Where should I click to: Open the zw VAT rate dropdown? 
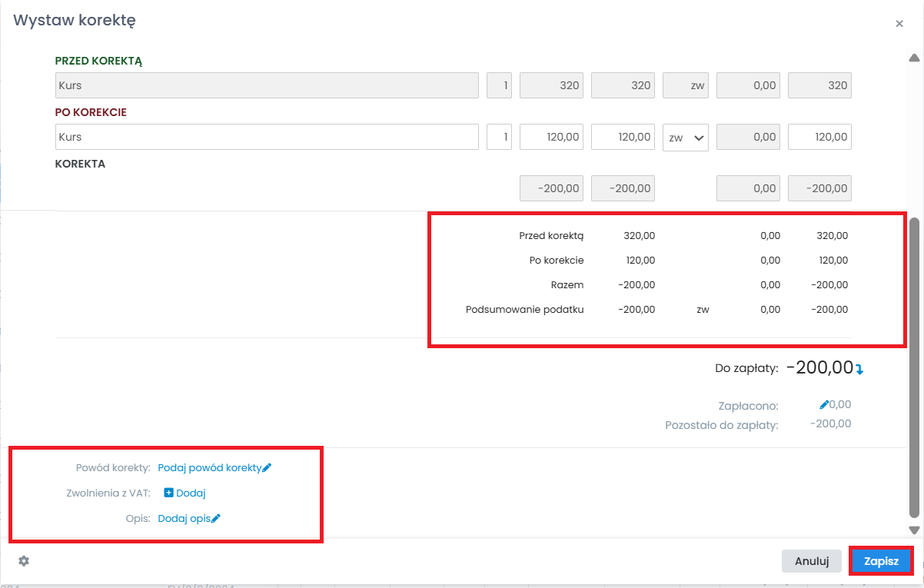pos(685,138)
